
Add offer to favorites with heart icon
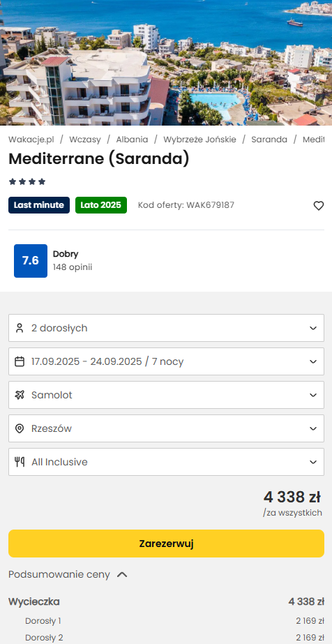click(319, 206)
